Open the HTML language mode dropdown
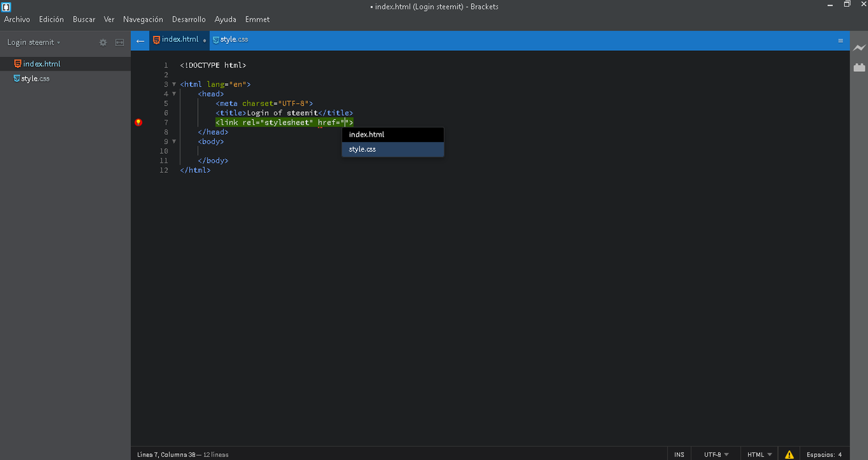 (759, 455)
